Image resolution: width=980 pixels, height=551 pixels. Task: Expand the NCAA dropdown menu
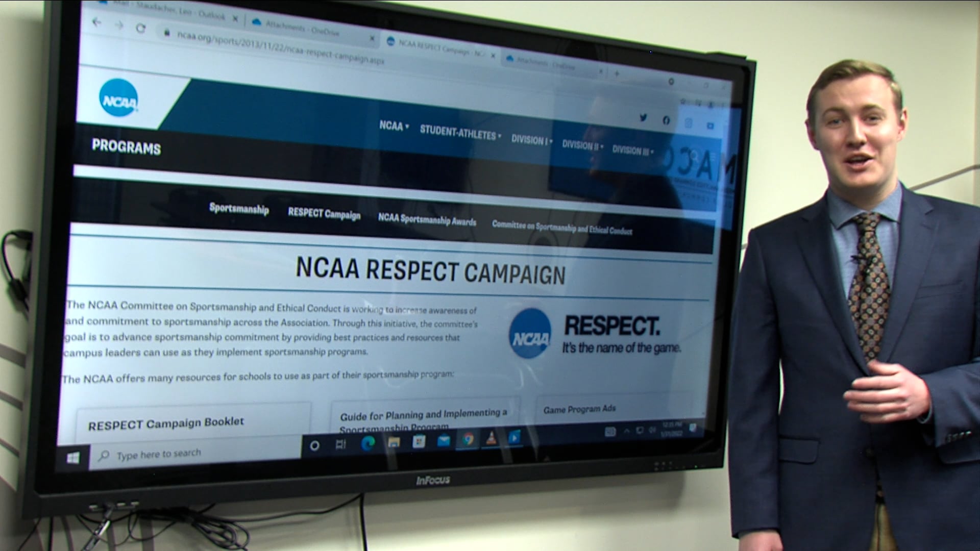pos(394,126)
